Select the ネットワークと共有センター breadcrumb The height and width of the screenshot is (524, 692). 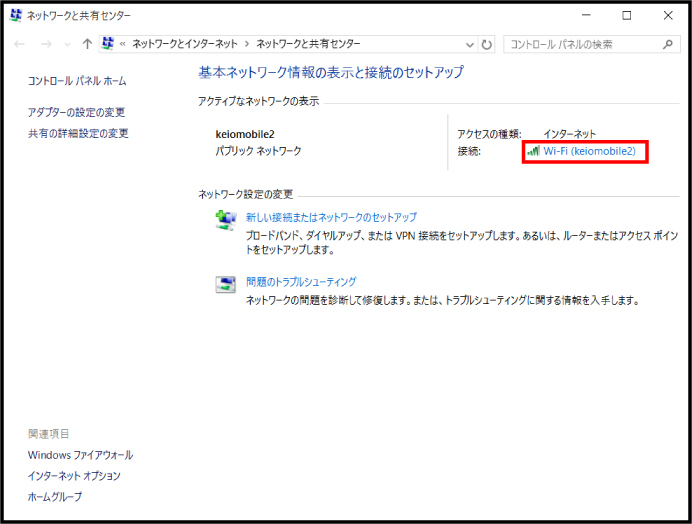[308, 44]
